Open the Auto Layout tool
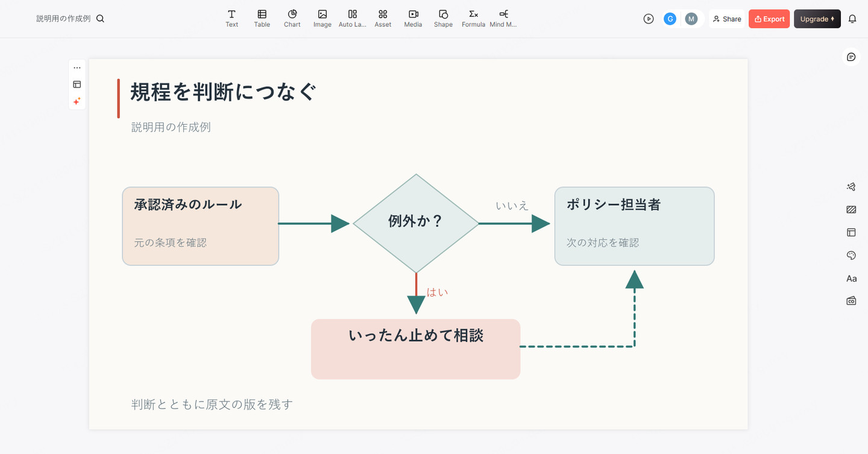This screenshot has width=868, height=454. tap(352, 18)
